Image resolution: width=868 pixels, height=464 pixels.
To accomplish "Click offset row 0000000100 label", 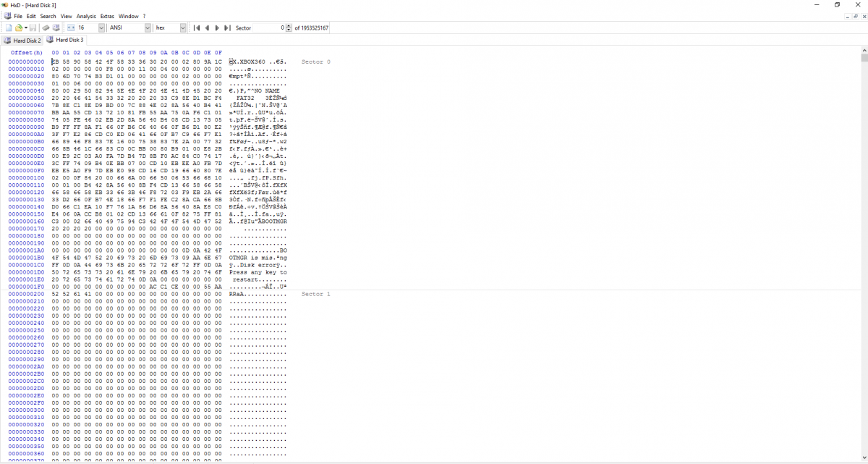I will (x=26, y=178).
